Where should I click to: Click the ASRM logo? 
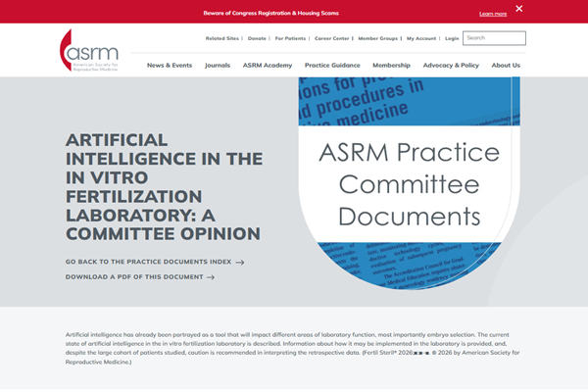[89, 50]
